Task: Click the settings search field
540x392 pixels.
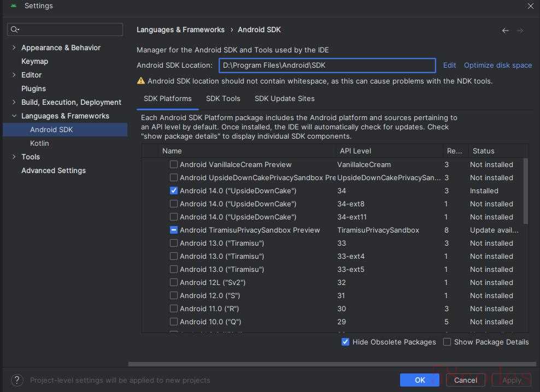Action: [x=65, y=29]
